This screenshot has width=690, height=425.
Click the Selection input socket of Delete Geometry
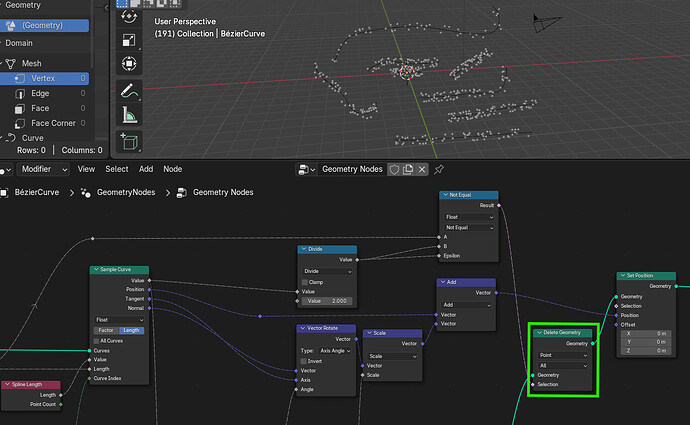[x=533, y=385]
